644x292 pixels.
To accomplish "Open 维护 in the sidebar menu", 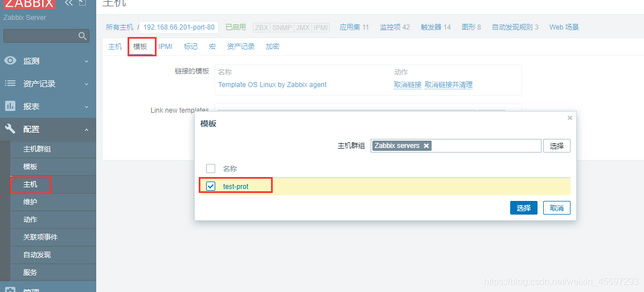I will [30, 202].
